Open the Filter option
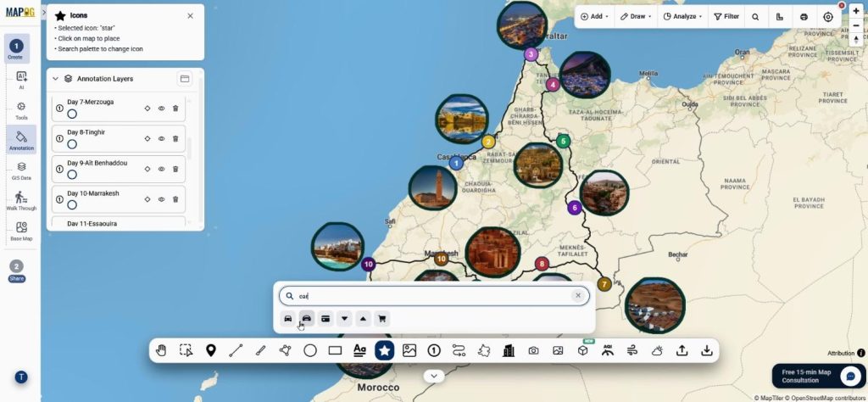The image size is (868, 402). coord(726,17)
